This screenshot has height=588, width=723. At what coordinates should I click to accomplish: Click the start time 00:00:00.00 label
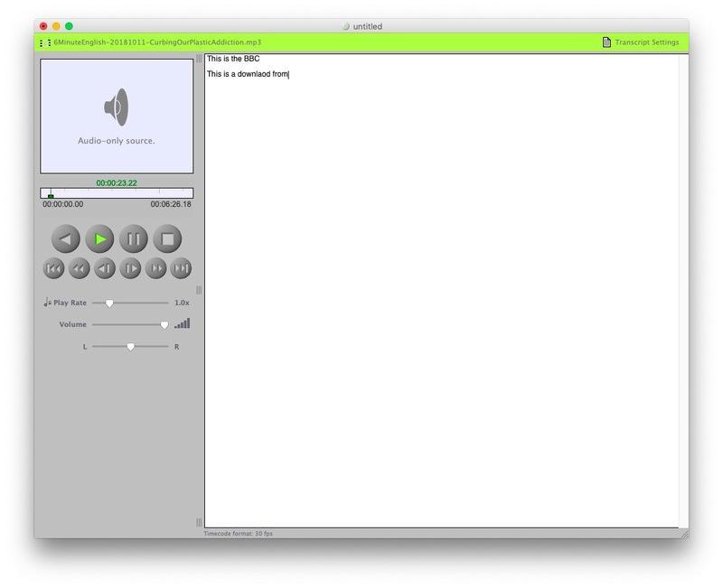click(63, 204)
